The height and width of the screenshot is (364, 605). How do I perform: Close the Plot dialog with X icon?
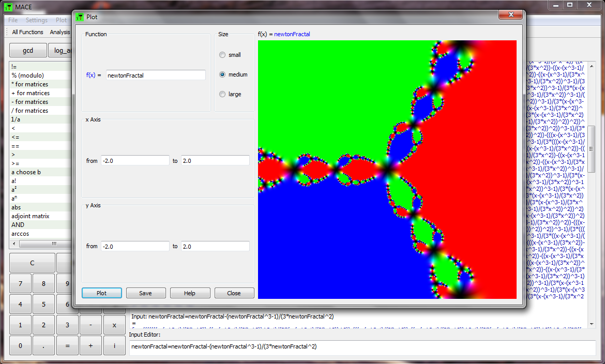click(x=511, y=14)
